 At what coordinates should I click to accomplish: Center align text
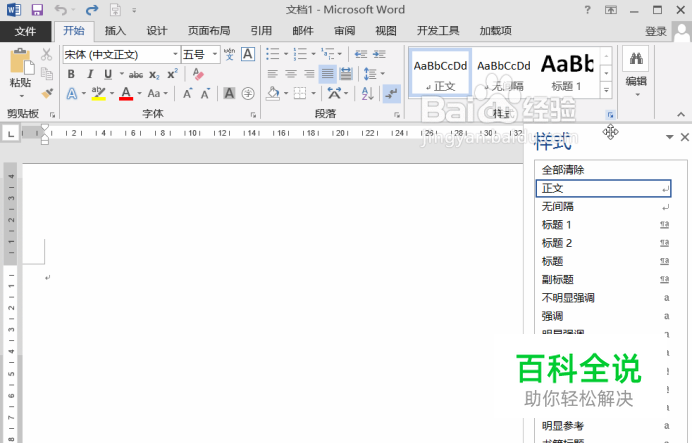[291, 74]
